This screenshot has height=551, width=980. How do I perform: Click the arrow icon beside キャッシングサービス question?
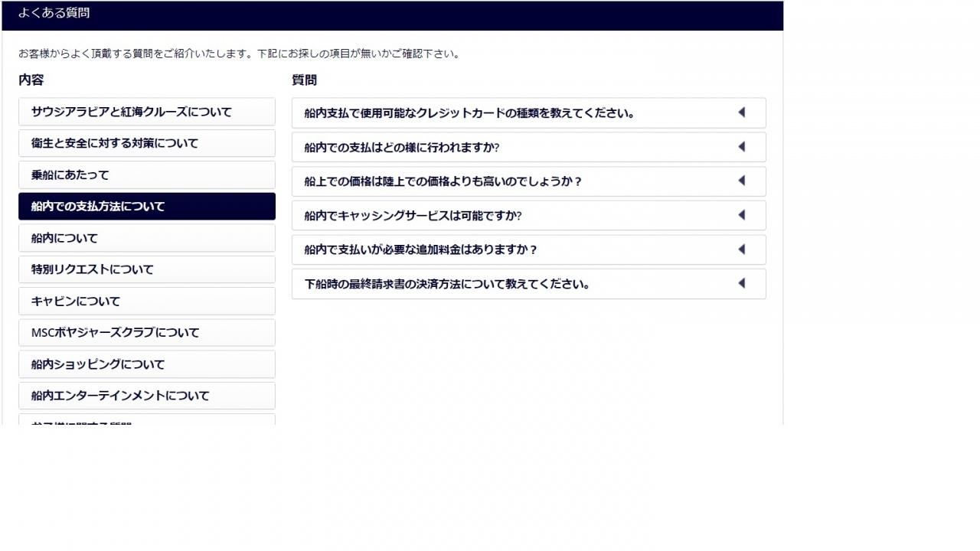coord(741,215)
